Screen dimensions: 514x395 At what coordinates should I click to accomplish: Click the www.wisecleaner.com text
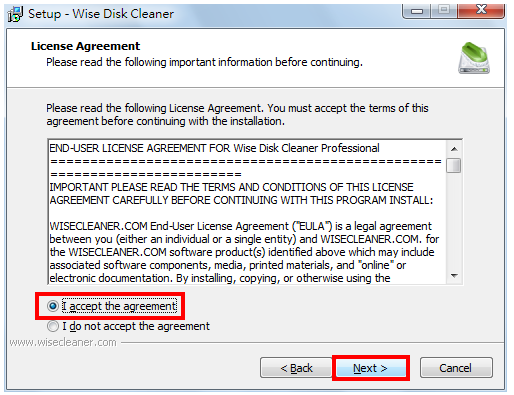click(63, 342)
